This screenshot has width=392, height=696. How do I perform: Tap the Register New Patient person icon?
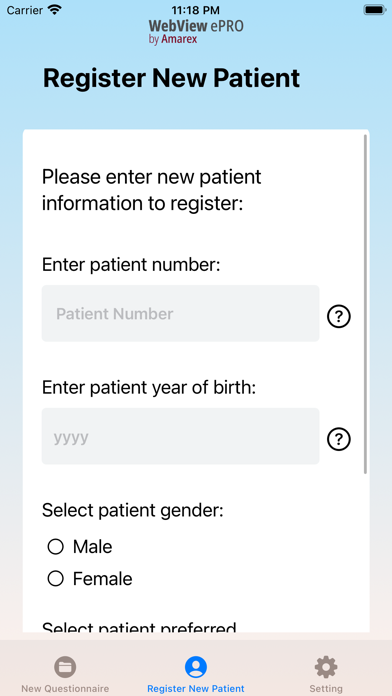coord(196,667)
